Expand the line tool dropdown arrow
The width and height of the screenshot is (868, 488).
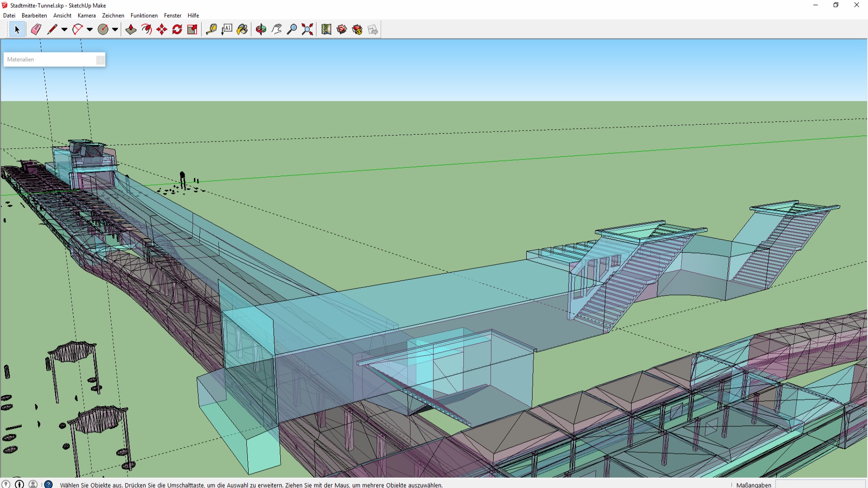[64, 29]
